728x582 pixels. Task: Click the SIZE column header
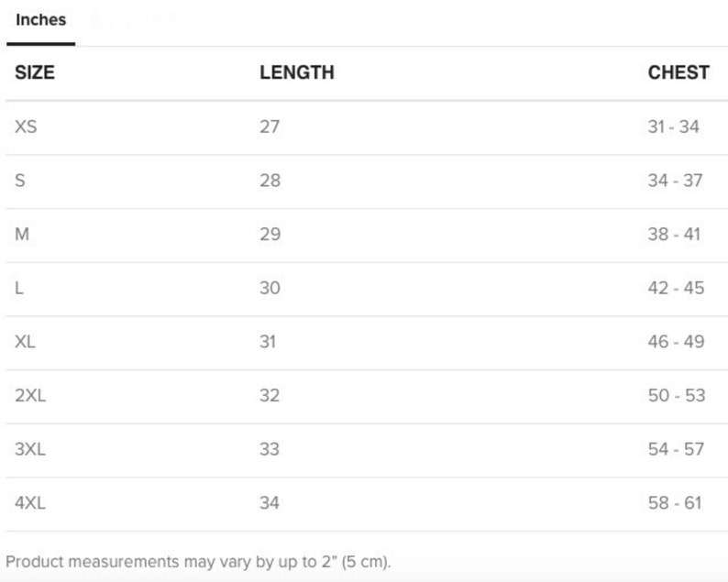click(x=35, y=72)
